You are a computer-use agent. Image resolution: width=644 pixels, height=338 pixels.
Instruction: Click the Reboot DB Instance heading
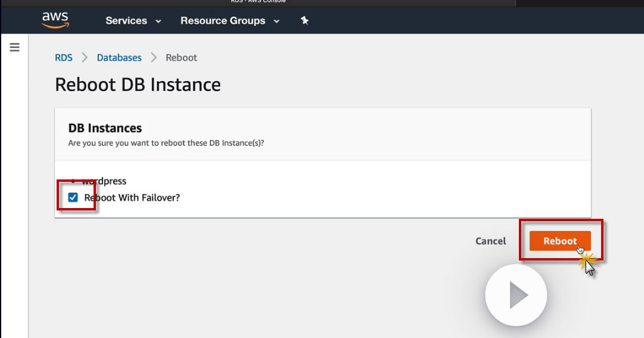pyautogui.click(x=138, y=85)
